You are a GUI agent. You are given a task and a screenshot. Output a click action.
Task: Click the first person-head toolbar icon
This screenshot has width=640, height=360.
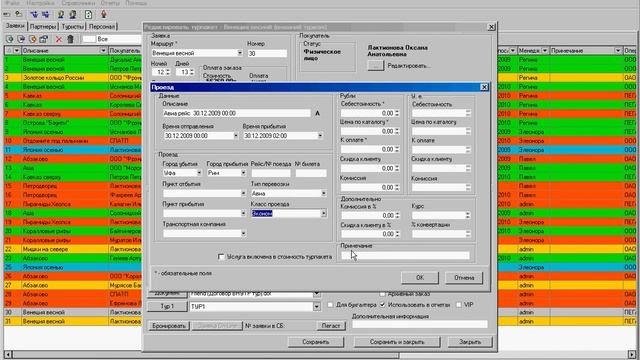click(61, 15)
